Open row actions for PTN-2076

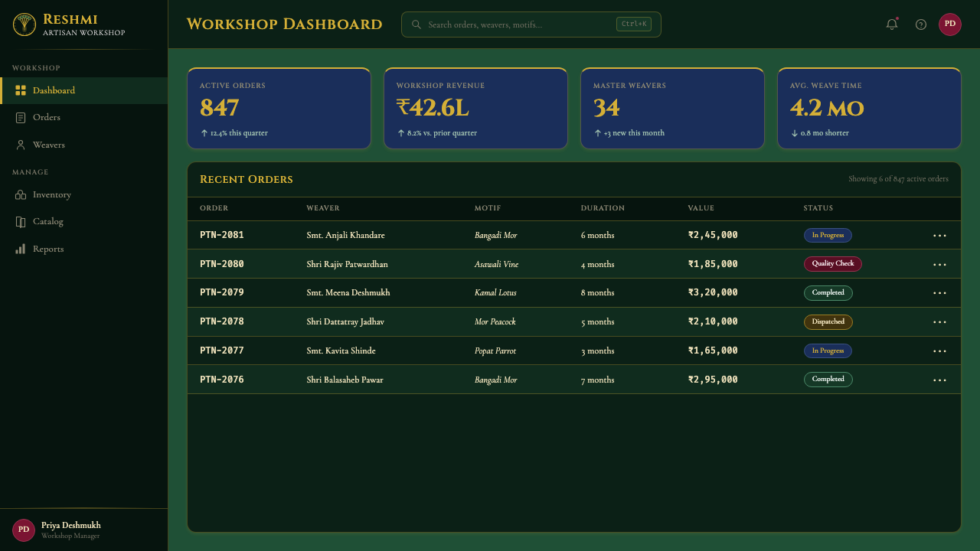click(x=939, y=380)
